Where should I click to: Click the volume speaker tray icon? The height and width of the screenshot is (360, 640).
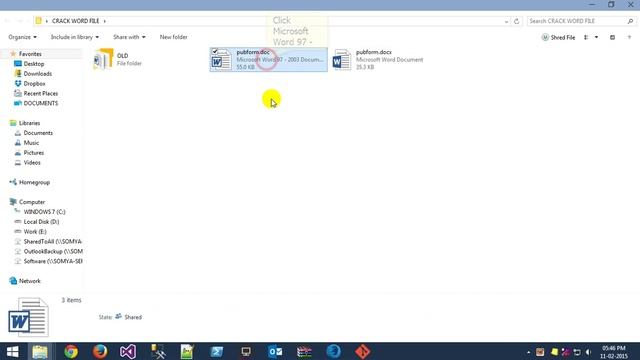[588, 352]
